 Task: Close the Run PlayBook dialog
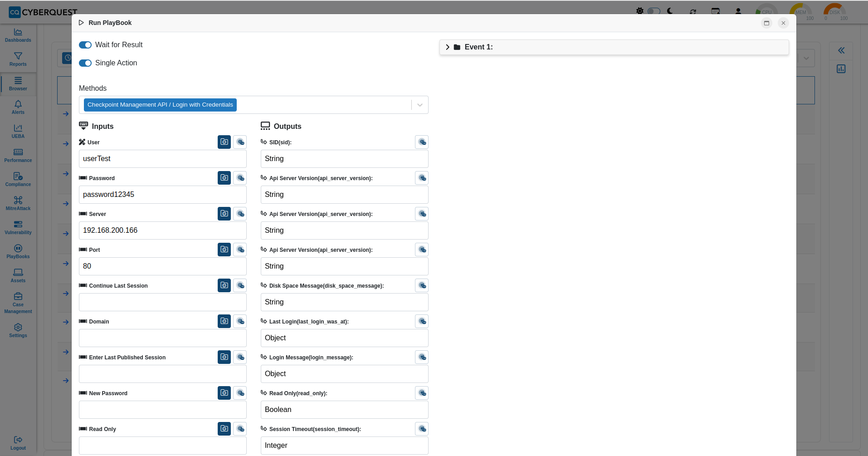pyautogui.click(x=783, y=23)
